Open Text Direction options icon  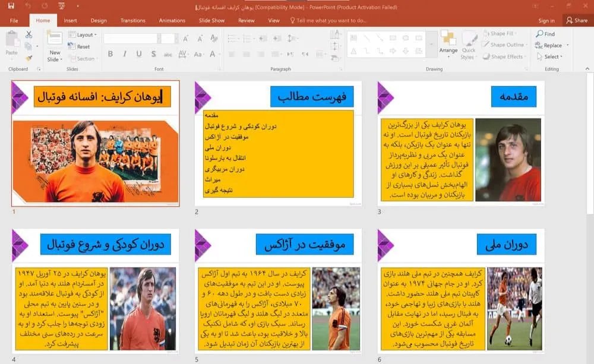click(x=335, y=35)
